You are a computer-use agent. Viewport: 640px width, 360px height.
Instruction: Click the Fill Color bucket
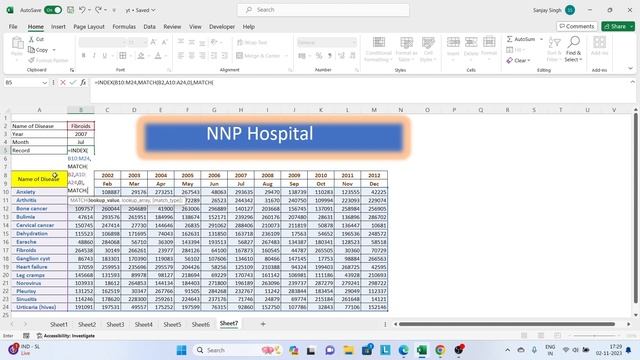141,56
